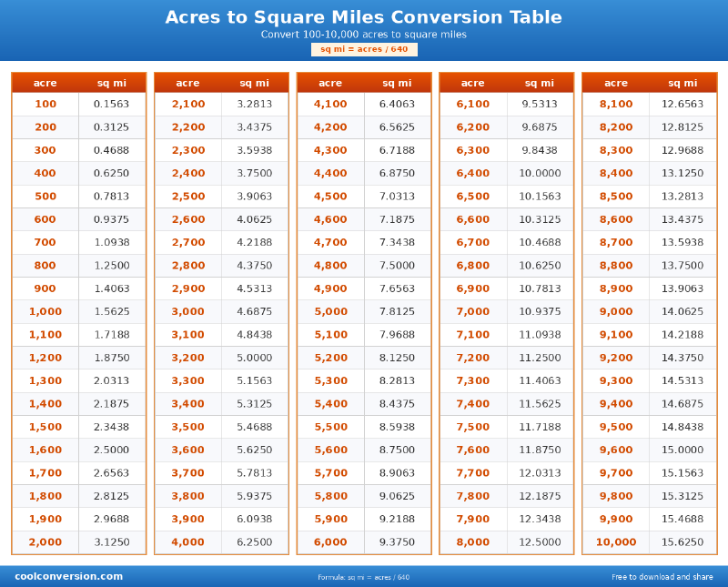Click footer Formula: sq mi = acres / 640

pyautogui.click(x=363, y=577)
